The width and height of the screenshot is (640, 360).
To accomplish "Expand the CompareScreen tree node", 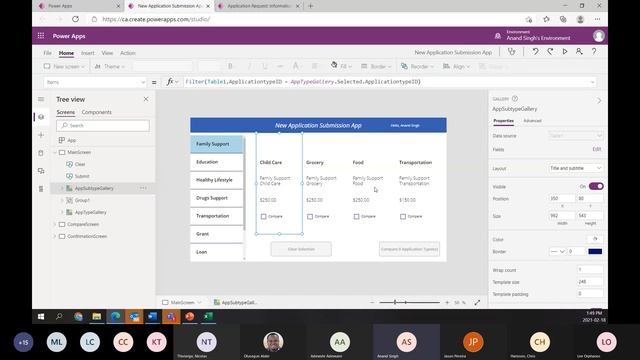I will 55,224.
